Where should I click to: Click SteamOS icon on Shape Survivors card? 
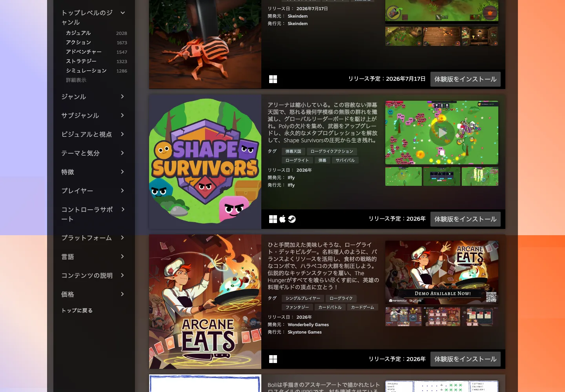(292, 219)
